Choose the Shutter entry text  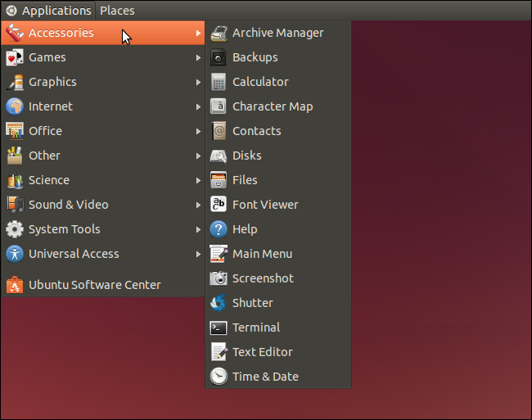click(252, 303)
